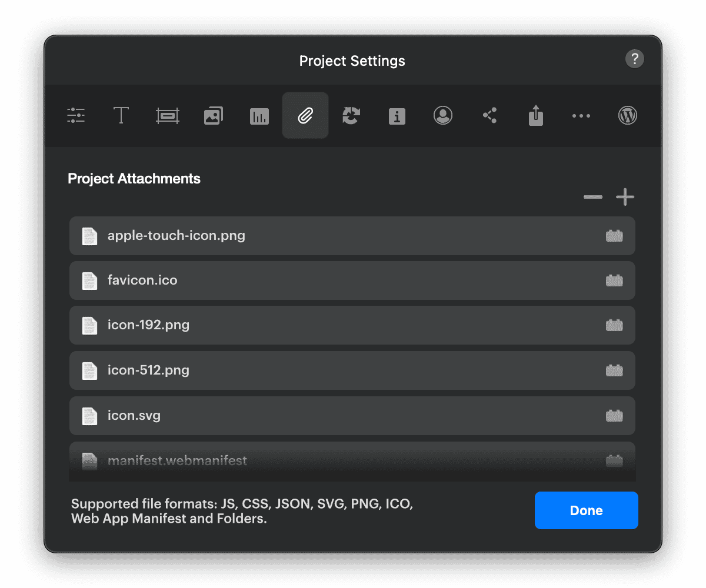Add a new attachment with the plus button

point(625,197)
